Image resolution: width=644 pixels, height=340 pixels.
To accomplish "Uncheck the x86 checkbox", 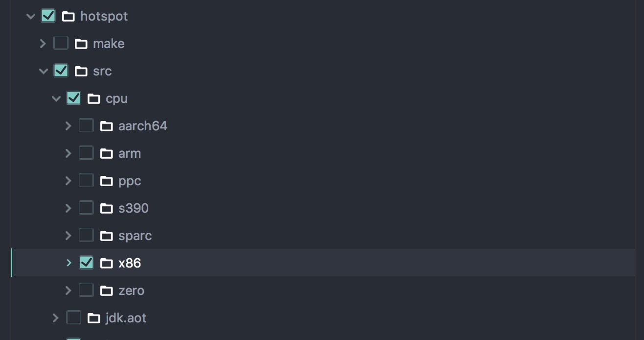I will pyautogui.click(x=86, y=263).
